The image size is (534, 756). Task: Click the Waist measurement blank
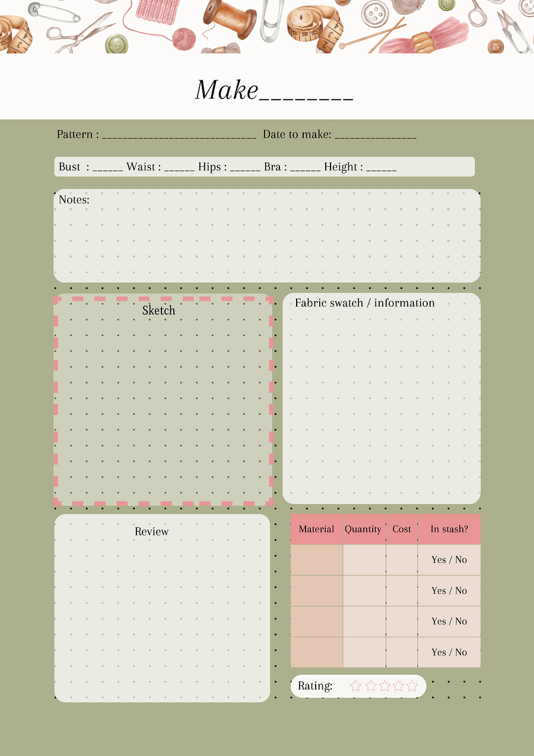pos(180,171)
